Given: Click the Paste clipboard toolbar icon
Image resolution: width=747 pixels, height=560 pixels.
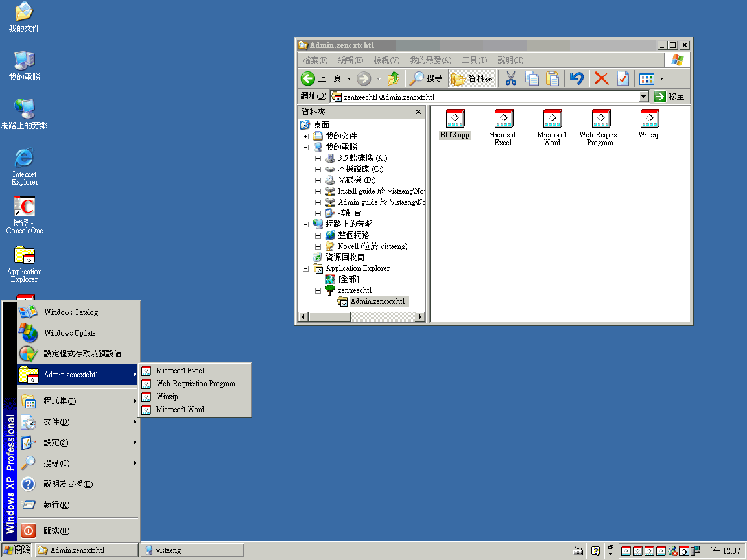Looking at the screenshot, I should coord(552,78).
